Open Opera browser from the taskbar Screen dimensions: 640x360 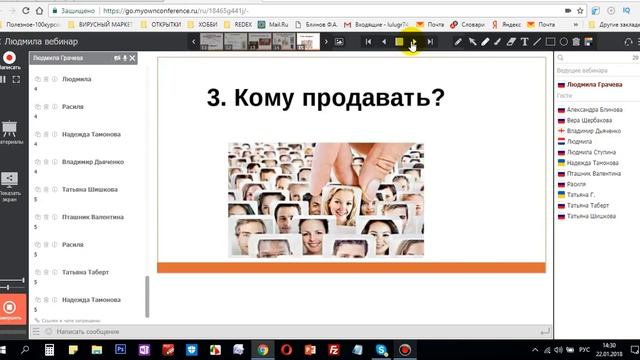tap(287, 350)
